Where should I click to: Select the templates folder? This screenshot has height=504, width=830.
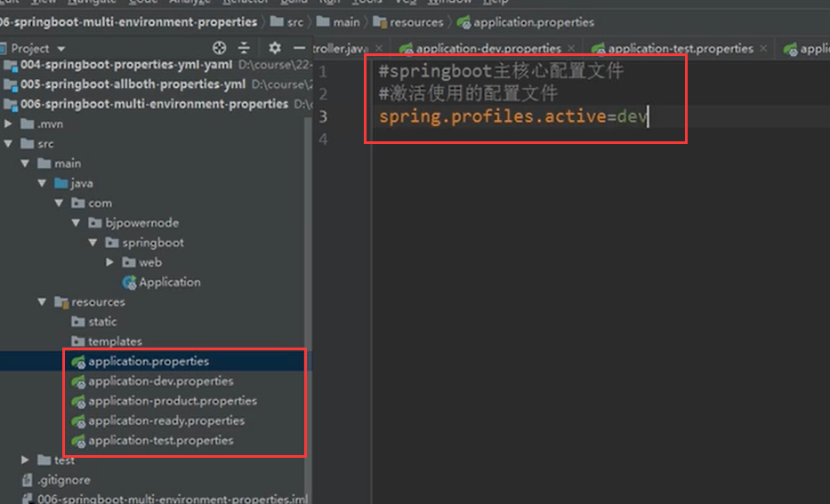115,341
